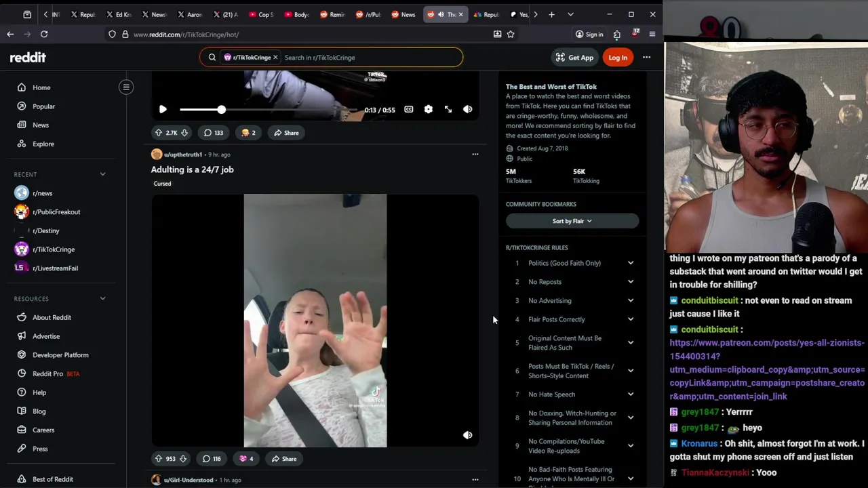Viewport: 868px width, 488px height.
Task: Open the Sort by Flair dropdown
Action: (x=572, y=221)
